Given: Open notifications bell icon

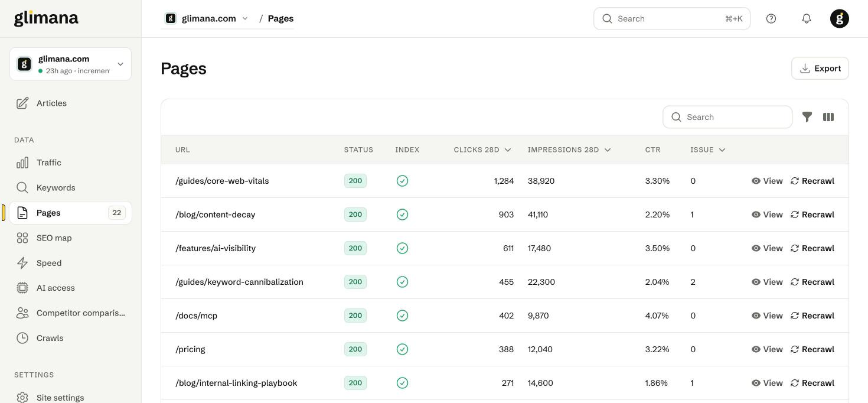Looking at the screenshot, I should [x=807, y=19].
